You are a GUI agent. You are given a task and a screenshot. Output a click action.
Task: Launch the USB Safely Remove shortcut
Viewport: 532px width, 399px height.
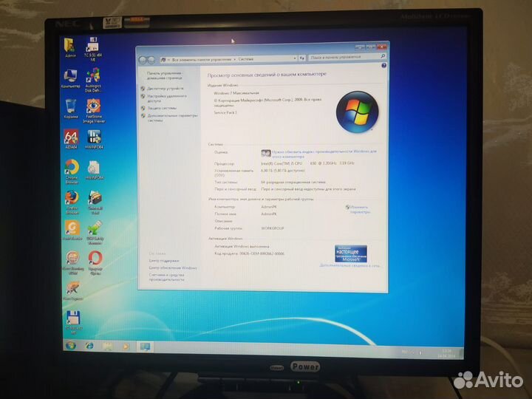[95, 233]
